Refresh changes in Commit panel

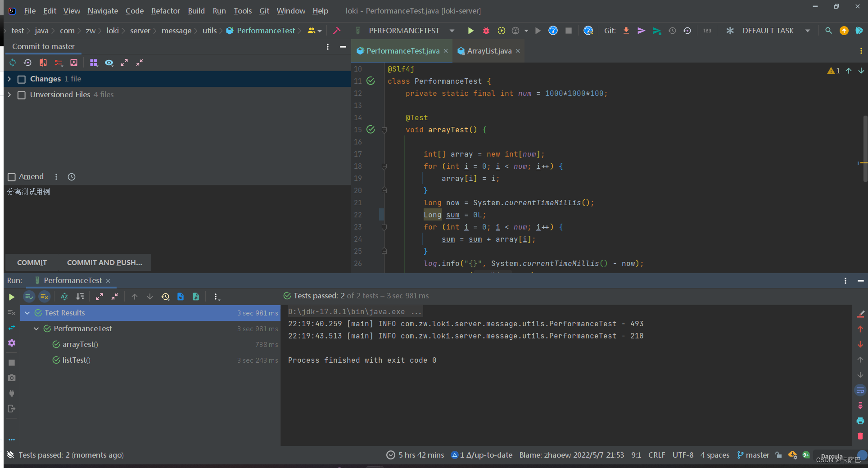[x=13, y=63]
